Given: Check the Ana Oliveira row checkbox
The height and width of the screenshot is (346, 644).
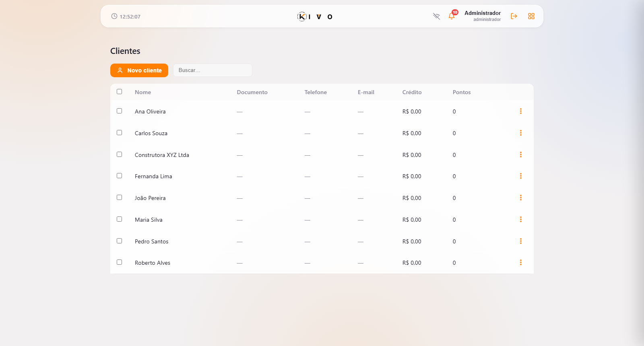Looking at the screenshot, I should coord(119,111).
